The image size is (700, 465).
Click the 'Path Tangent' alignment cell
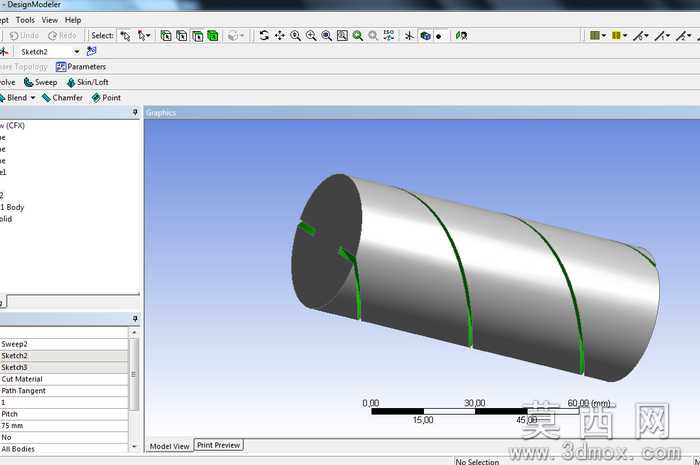pyautogui.click(x=64, y=390)
